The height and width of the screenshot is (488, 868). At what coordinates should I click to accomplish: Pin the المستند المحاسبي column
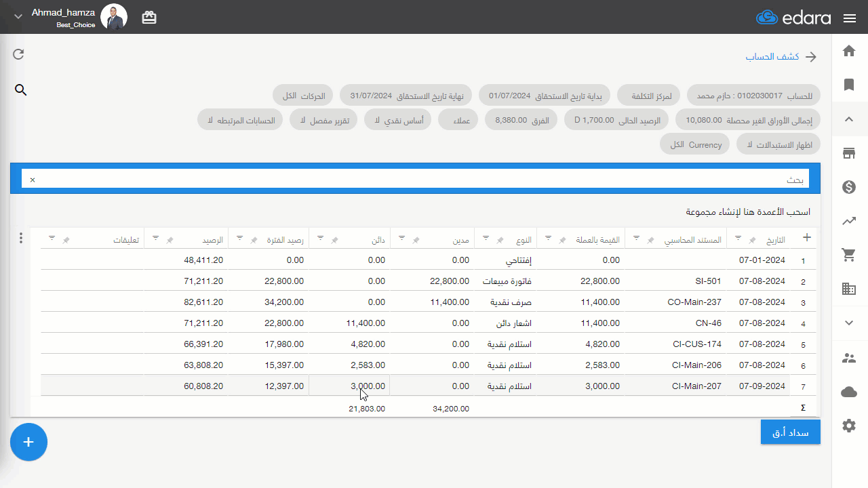coord(651,240)
